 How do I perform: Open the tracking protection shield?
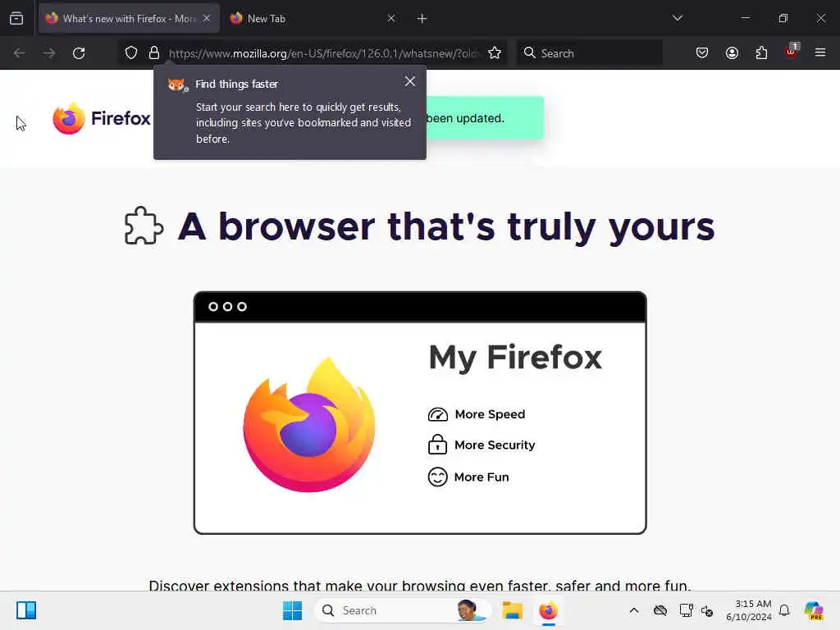pos(131,53)
